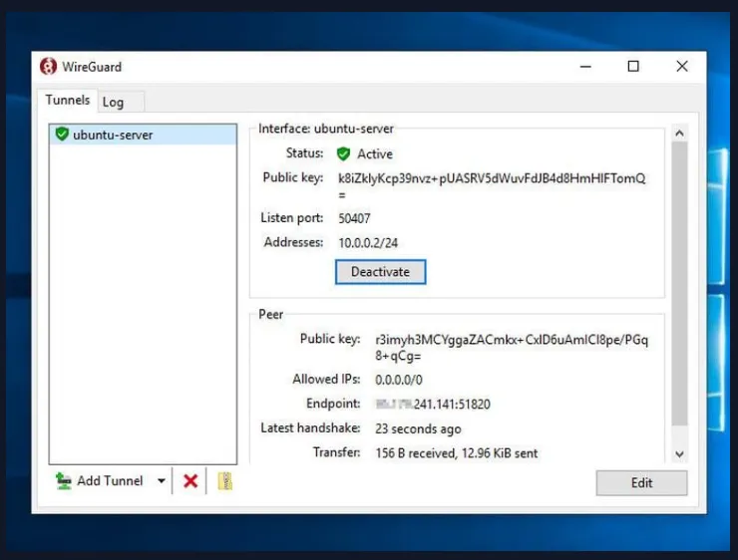
Task: Click the Edit button
Action: [x=641, y=483]
